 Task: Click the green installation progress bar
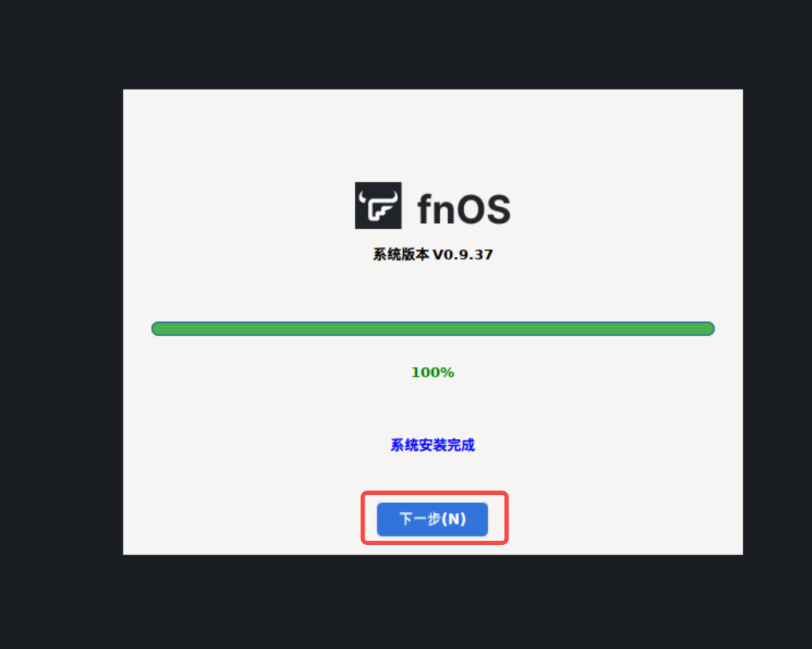pyautogui.click(x=433, y=328)
